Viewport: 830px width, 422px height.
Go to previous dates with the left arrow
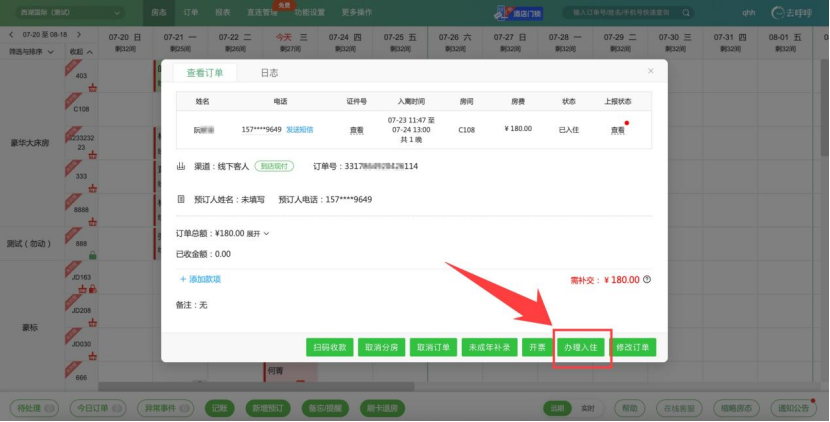(x=12, y=35)
